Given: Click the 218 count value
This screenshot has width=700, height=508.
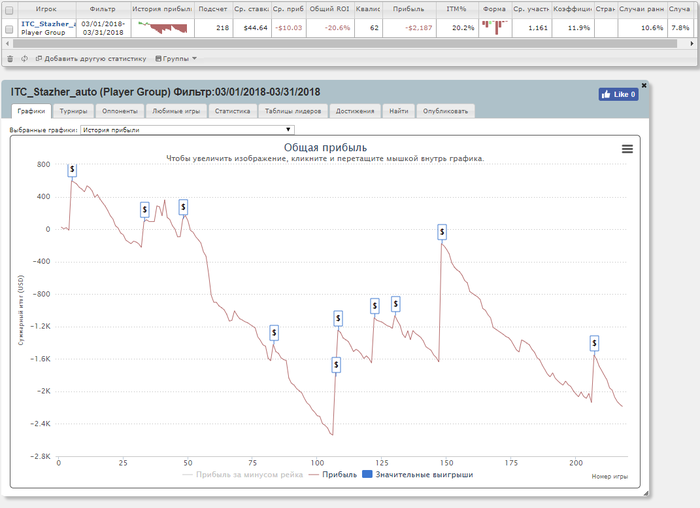Looking at the screenshot, I should pyautogui.click(x=222, y=28).
